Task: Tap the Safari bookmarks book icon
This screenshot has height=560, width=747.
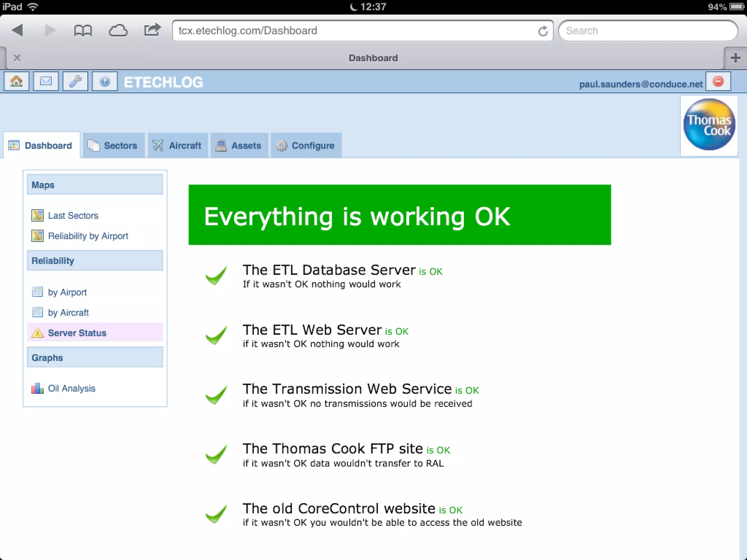Action: pos(83,31)
